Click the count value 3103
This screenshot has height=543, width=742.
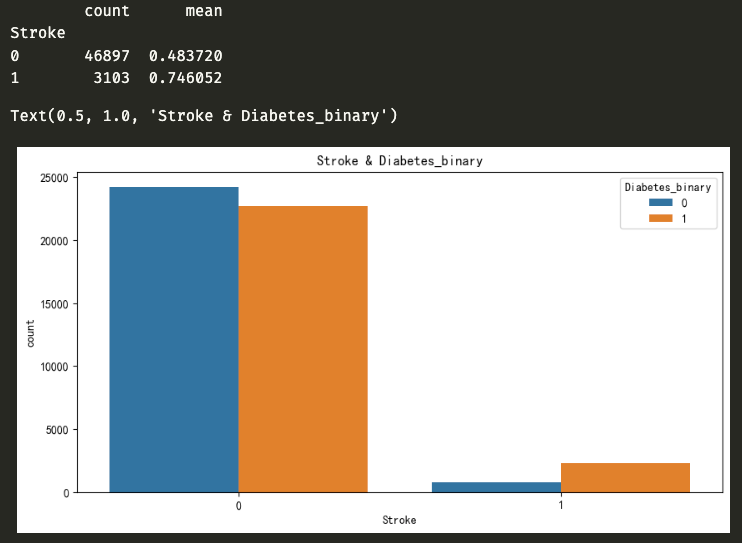point(111,78)
